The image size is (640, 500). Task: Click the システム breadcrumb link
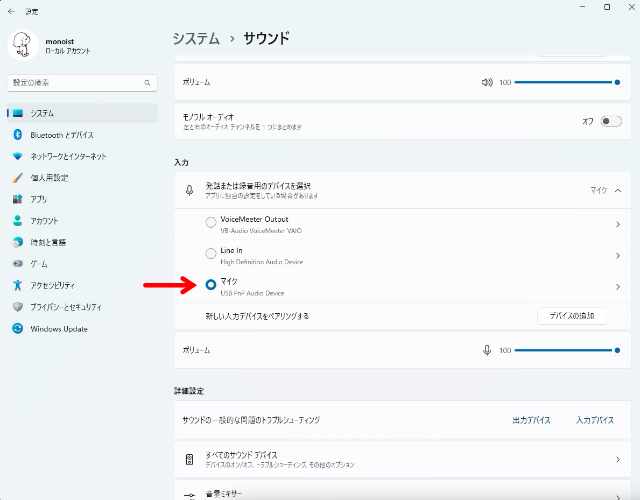point(196,38)
